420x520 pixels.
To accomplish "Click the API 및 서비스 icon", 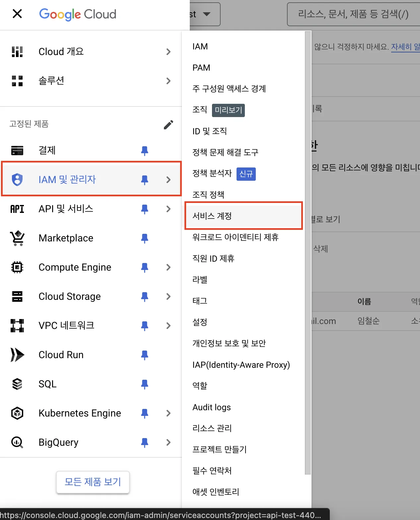I will [17, 209].
